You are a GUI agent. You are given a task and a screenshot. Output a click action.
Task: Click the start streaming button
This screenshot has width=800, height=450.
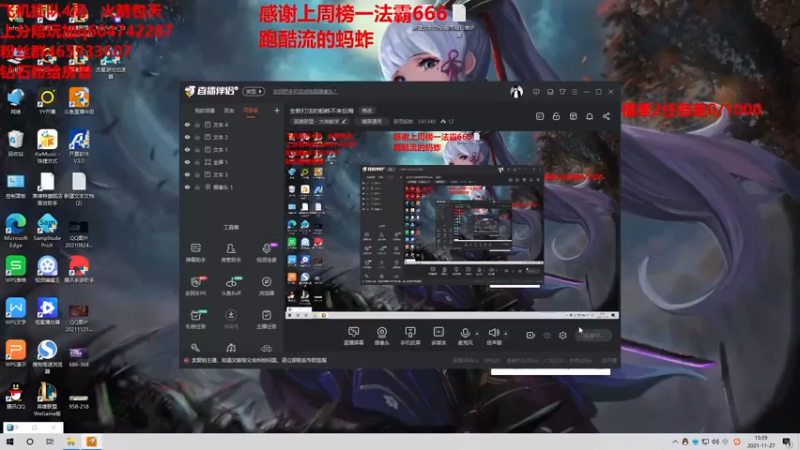[593, 335]
